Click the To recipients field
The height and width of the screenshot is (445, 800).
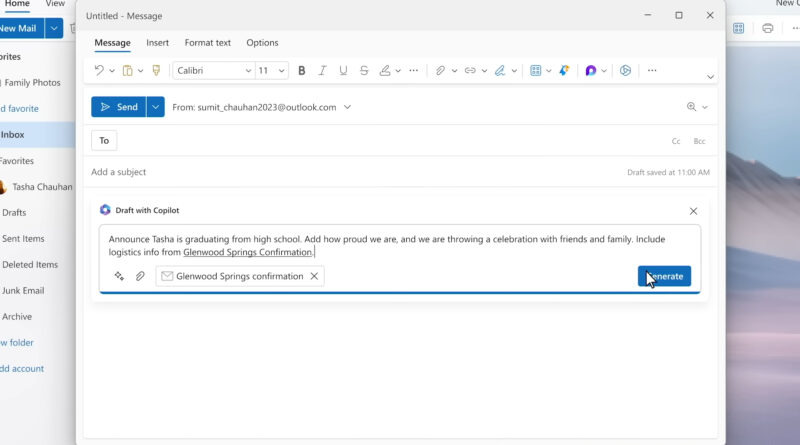click(393, 140)
